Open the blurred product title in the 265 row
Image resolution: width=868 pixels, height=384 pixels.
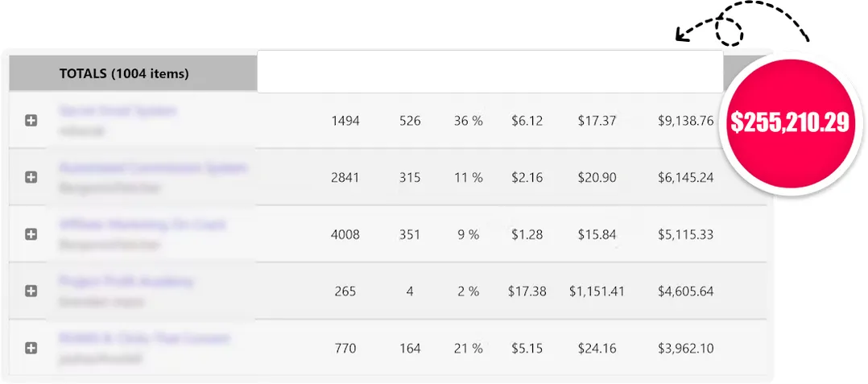click(126, 282)
